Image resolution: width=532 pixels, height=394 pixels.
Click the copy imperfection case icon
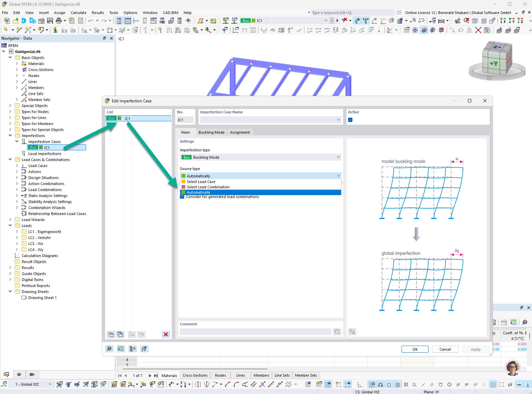click(120, 334)
